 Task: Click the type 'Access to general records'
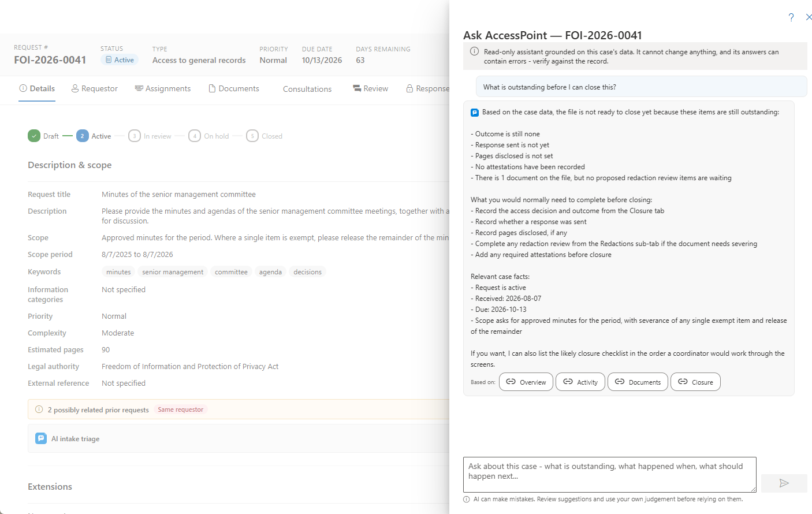[199, 60]
